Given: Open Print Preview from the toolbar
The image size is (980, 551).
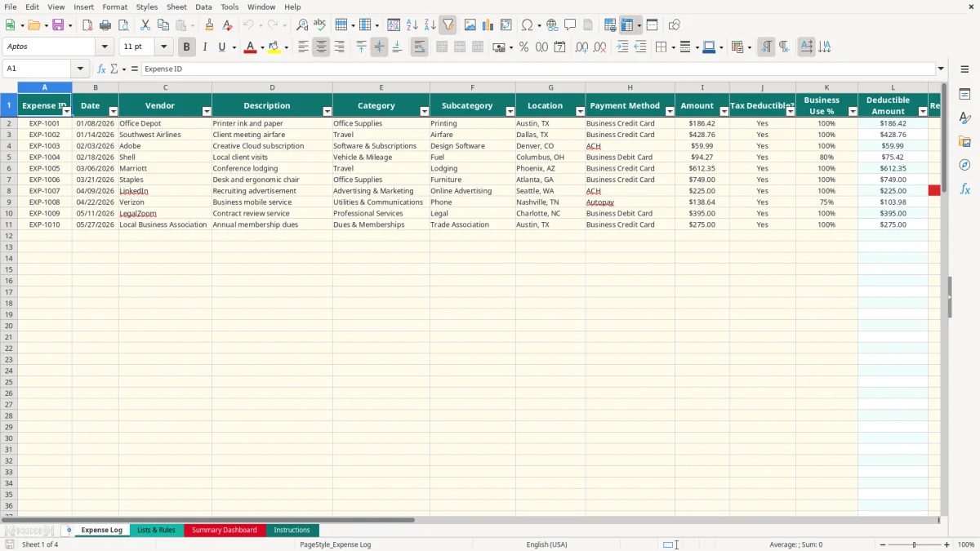Looking at the screenshot, I should pos(123,25).
